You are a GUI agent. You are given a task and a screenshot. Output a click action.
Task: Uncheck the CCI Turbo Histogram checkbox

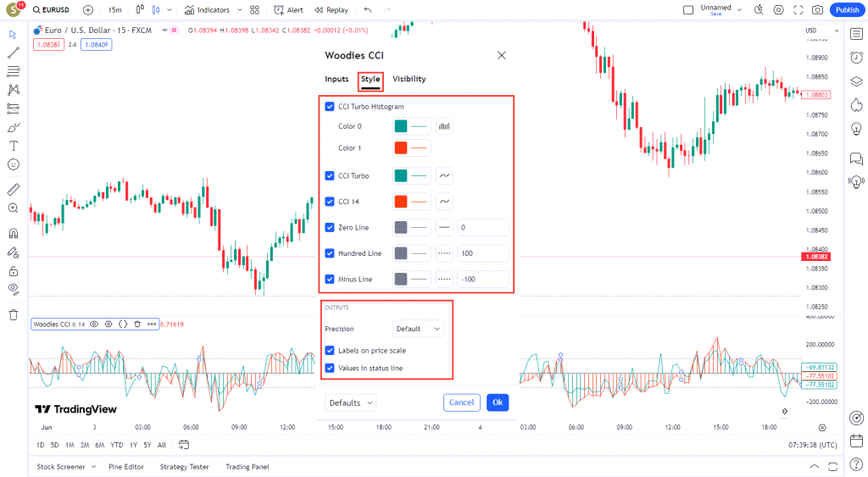coord(330,107)
